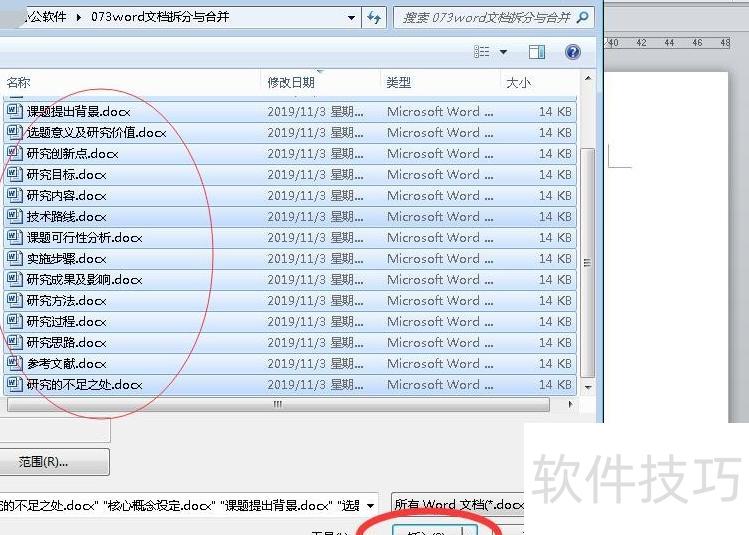Screen dimensions: 749x535
Task: Click Word icon of 技术路线.docx
Action: (15, 216)
